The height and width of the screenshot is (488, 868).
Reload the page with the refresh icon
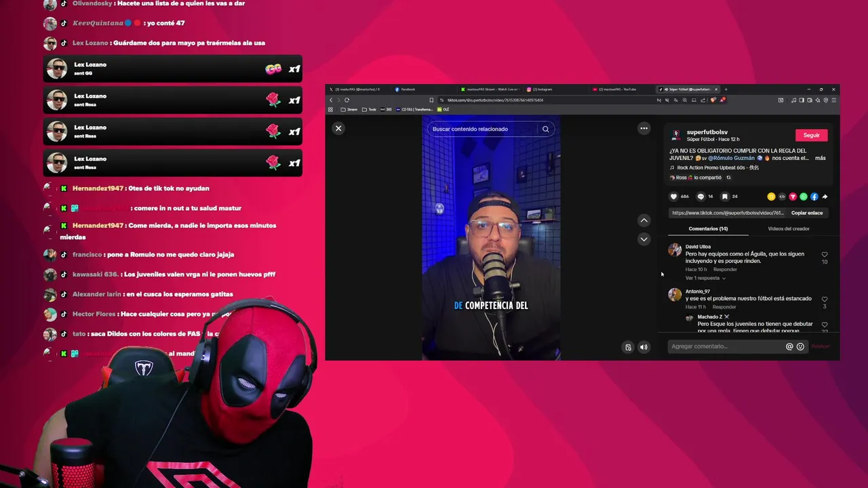coord(347,100)
